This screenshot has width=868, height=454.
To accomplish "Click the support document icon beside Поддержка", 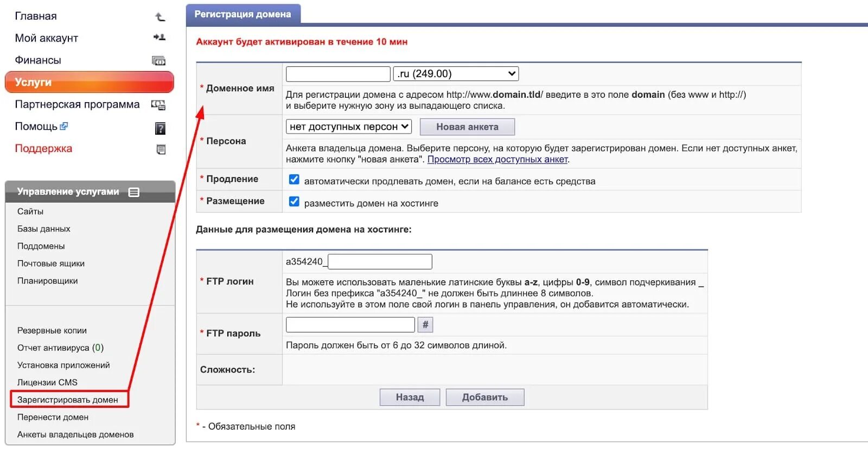I will 161,149.
